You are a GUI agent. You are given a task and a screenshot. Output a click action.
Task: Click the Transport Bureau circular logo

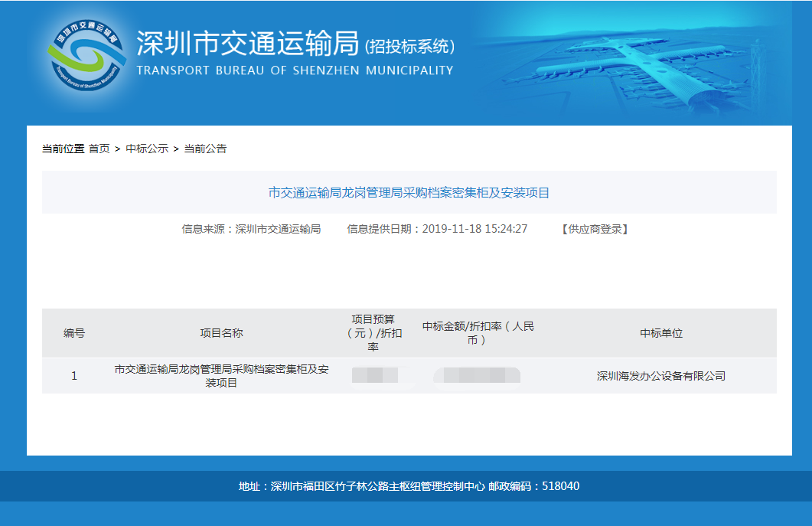[85, 59]
